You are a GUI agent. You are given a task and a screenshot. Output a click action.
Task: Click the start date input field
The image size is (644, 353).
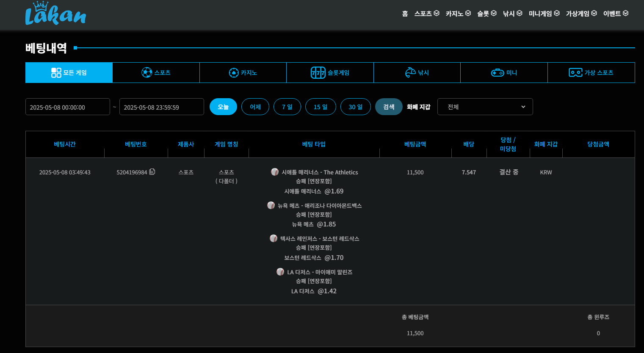68,107
